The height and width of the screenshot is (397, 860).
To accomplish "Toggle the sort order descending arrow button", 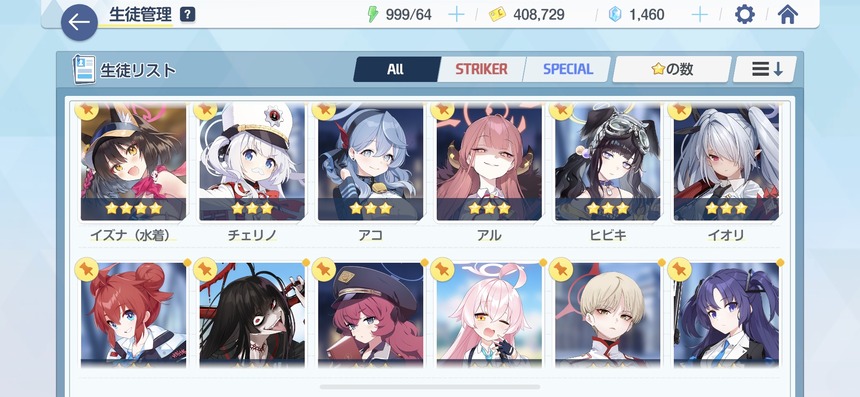I will point(767,69).
